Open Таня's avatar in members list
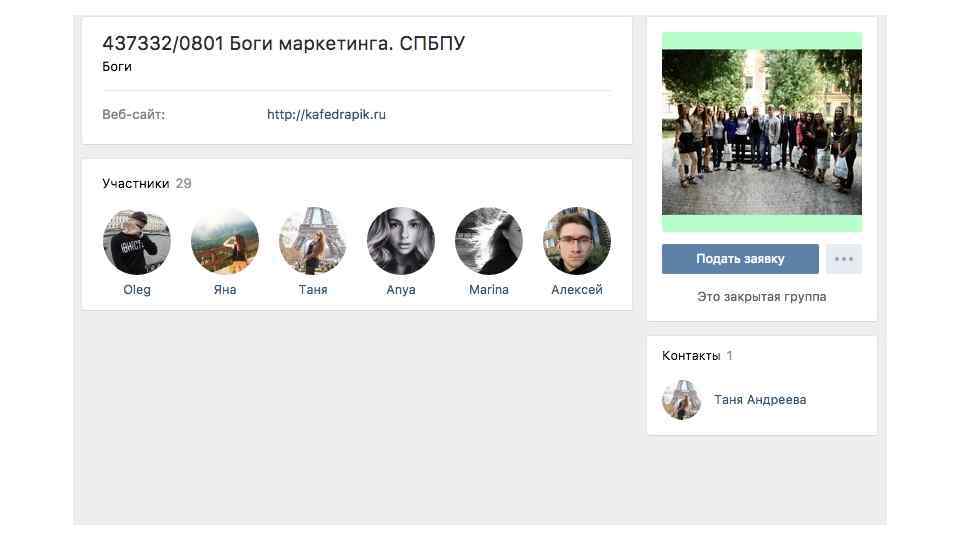 pos(313,241)
